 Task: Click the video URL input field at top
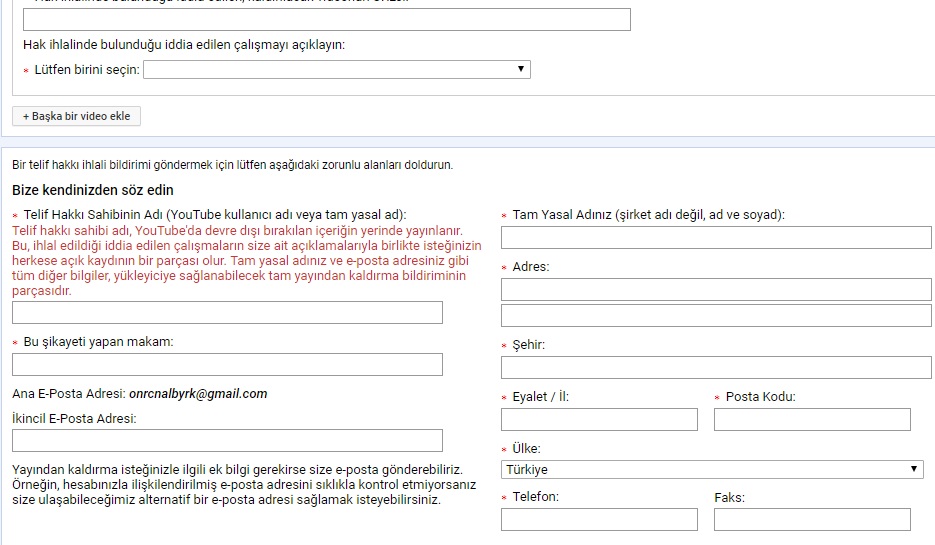tap(326, 20)
